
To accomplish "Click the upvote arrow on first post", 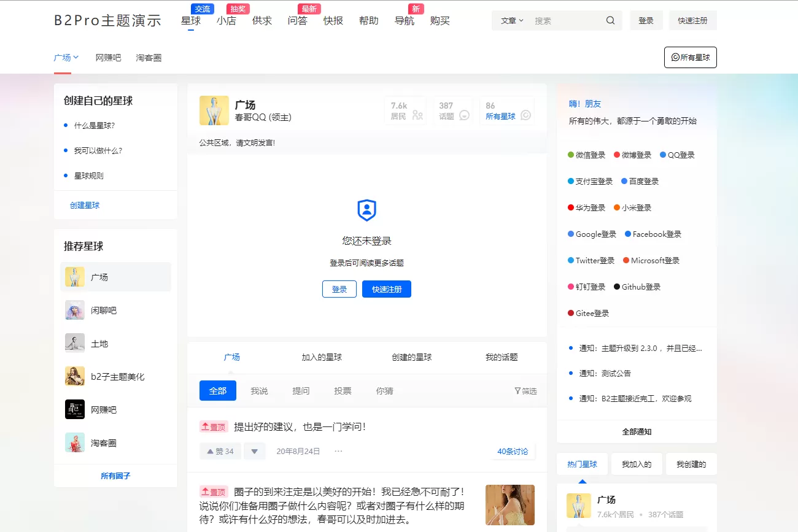I will pyautogui.click(x=211, y=452).
